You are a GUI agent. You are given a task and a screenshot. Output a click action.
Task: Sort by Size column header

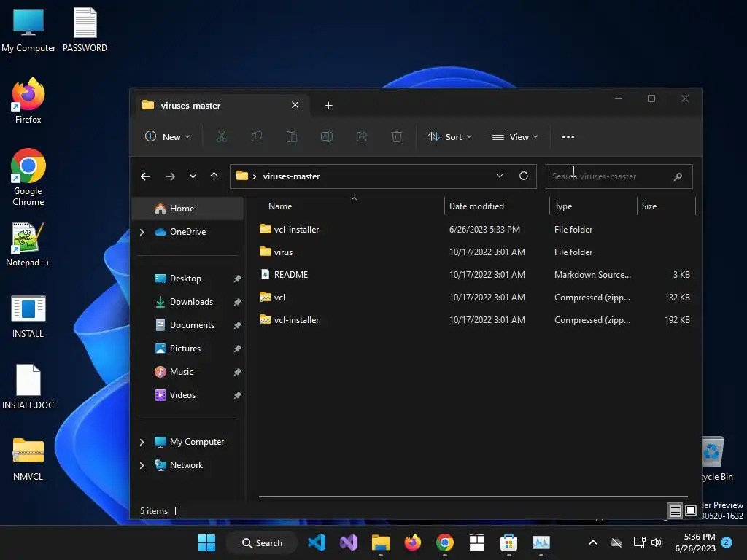[x=666, y=206]
